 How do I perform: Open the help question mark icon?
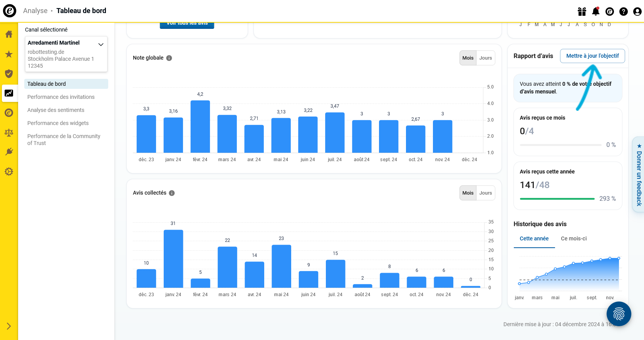point(624,12)
